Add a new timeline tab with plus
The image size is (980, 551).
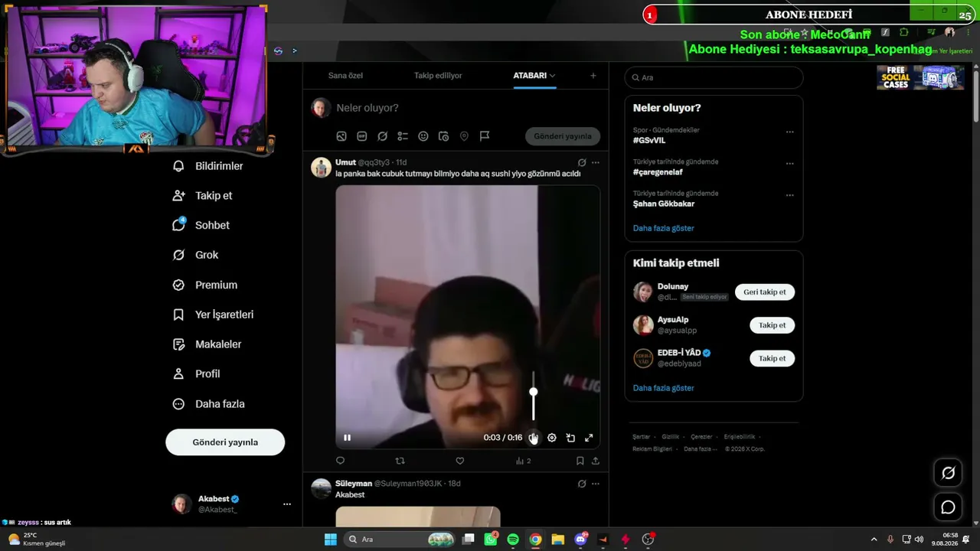(x=593, y=76)
